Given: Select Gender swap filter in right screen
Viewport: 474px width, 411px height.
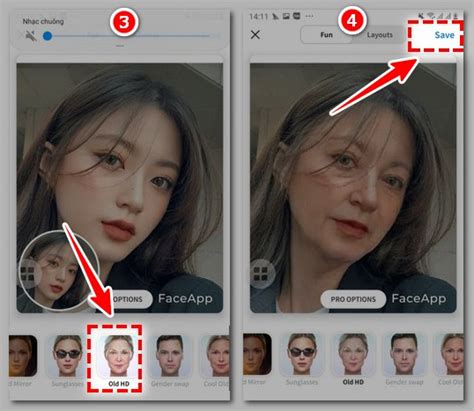Looking at the screenshot, I should pyautogui.click(x=404, y=359).
